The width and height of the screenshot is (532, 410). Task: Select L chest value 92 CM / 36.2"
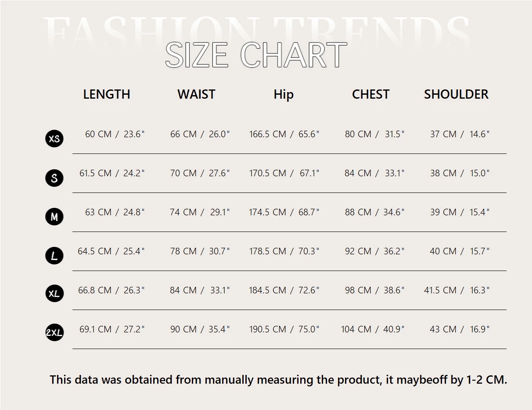374,251
